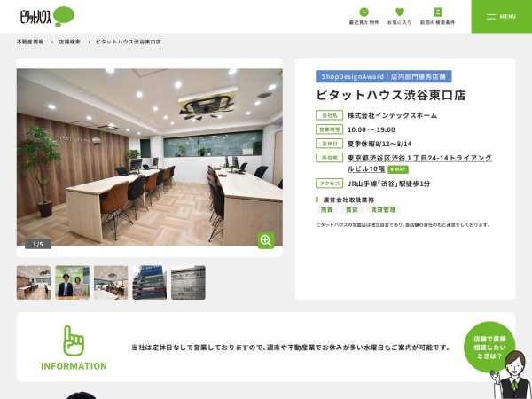This screenshot has height=399, width=532.
Task: Click the main office interior photo
Action: (150, 157)
